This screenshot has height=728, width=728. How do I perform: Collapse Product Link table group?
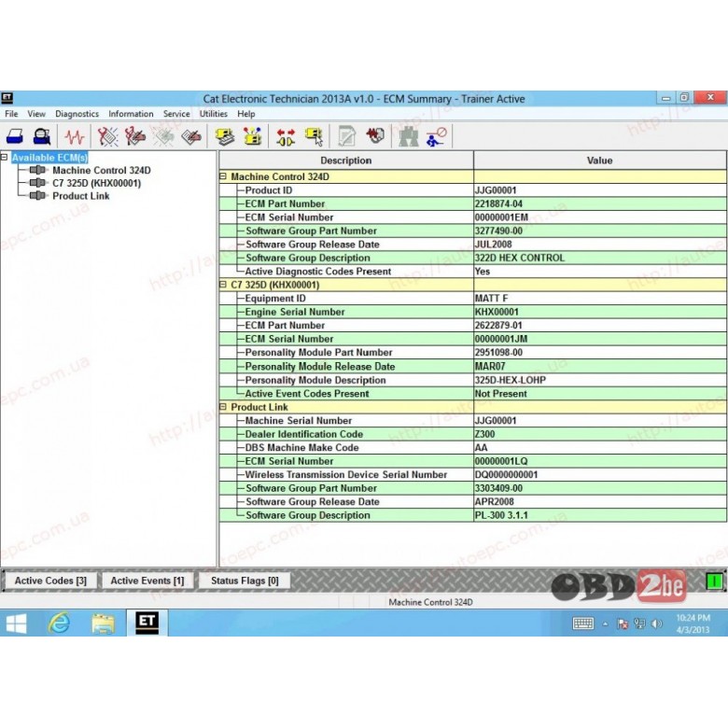tap(223, 407)
